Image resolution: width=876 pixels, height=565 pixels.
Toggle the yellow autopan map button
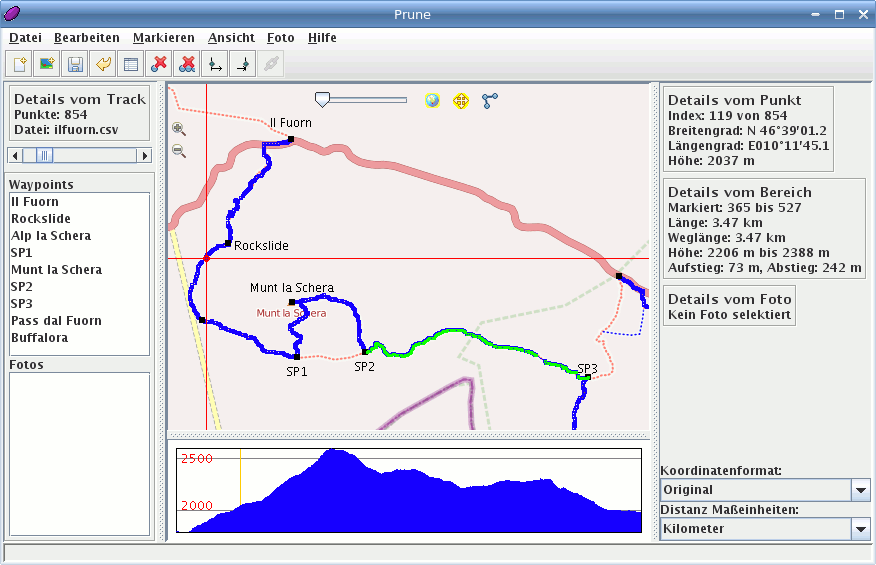461,100
